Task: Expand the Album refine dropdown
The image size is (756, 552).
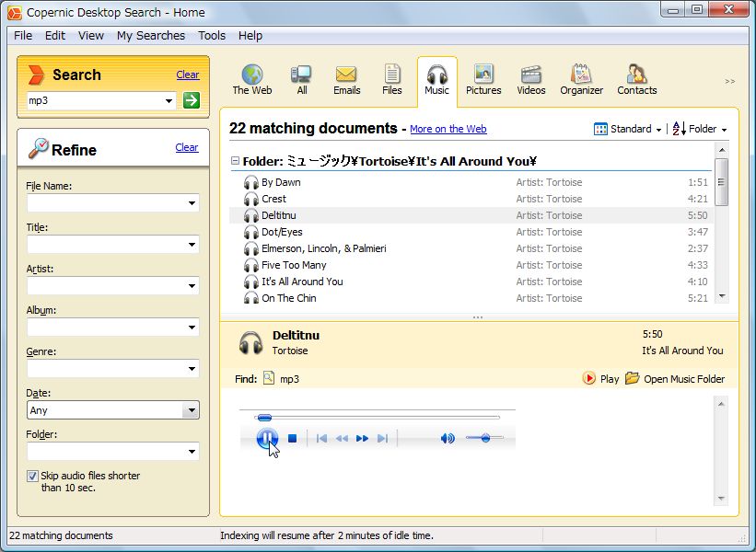Action: (x=192, y=328)
